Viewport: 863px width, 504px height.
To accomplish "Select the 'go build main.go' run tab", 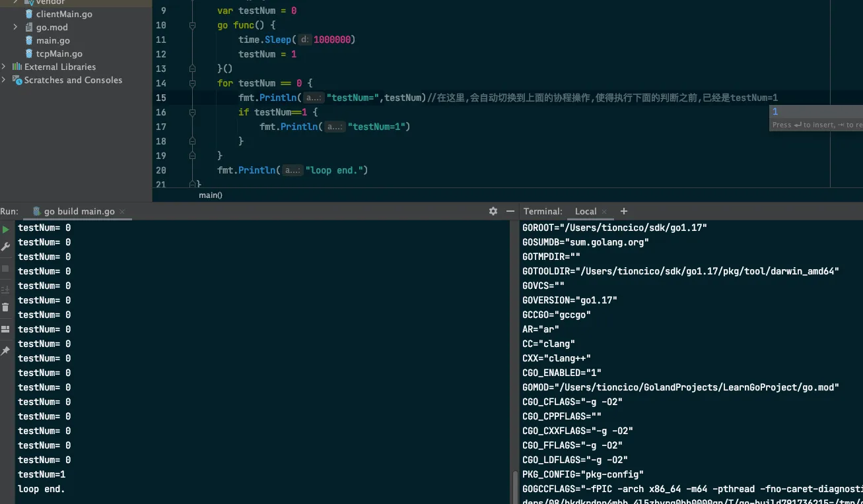I will (79, 211).
